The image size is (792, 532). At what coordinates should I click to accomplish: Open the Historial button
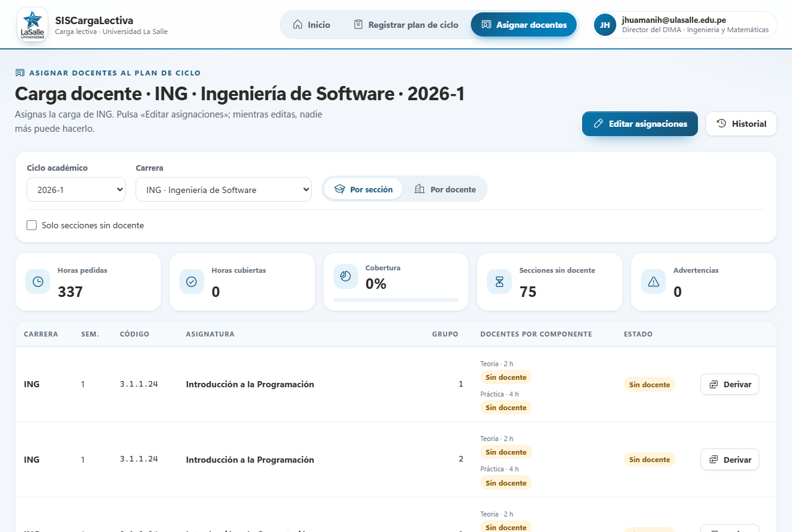coord(741,124)
